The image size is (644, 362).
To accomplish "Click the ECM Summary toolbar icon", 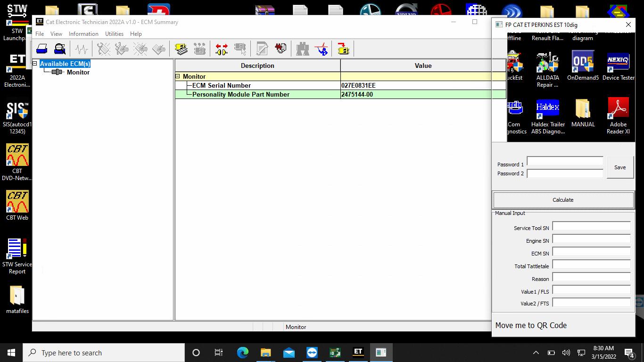I will pos(181,49).
